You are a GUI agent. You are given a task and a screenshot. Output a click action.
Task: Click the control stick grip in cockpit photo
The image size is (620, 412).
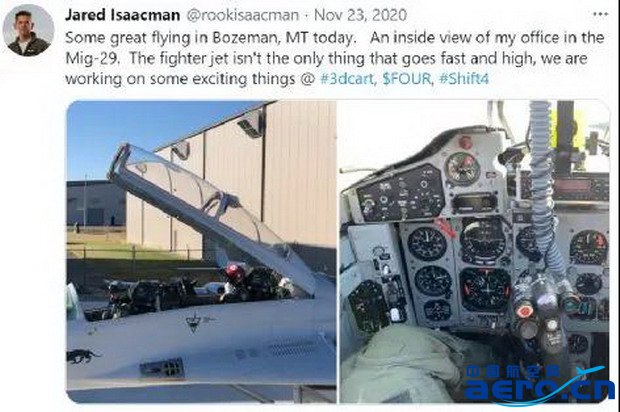[x=544, y=312]
